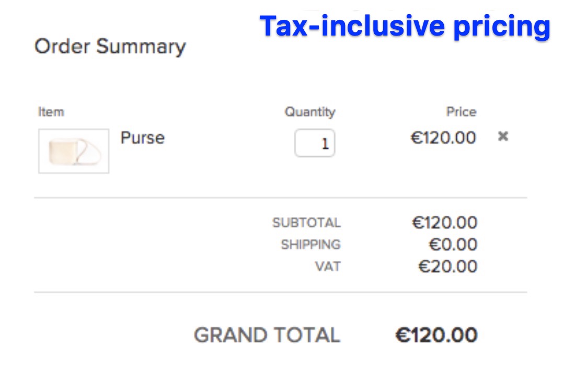Click the VAT label
The width and height of the screenshot is (587, 392).
coord(328,267)
